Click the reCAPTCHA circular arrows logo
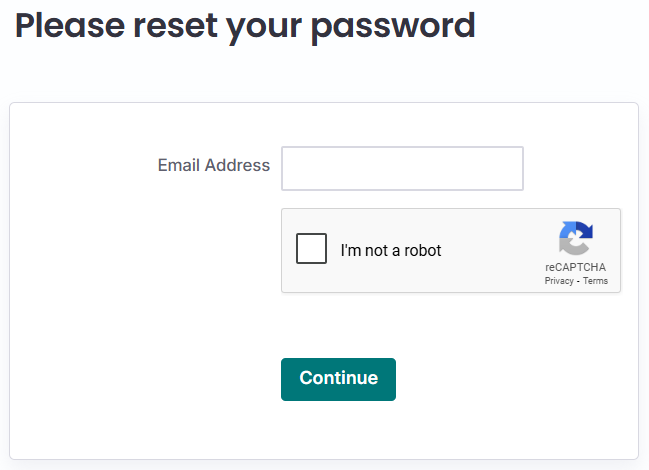This screenshot has width=649, height=470. click(575, 238)
